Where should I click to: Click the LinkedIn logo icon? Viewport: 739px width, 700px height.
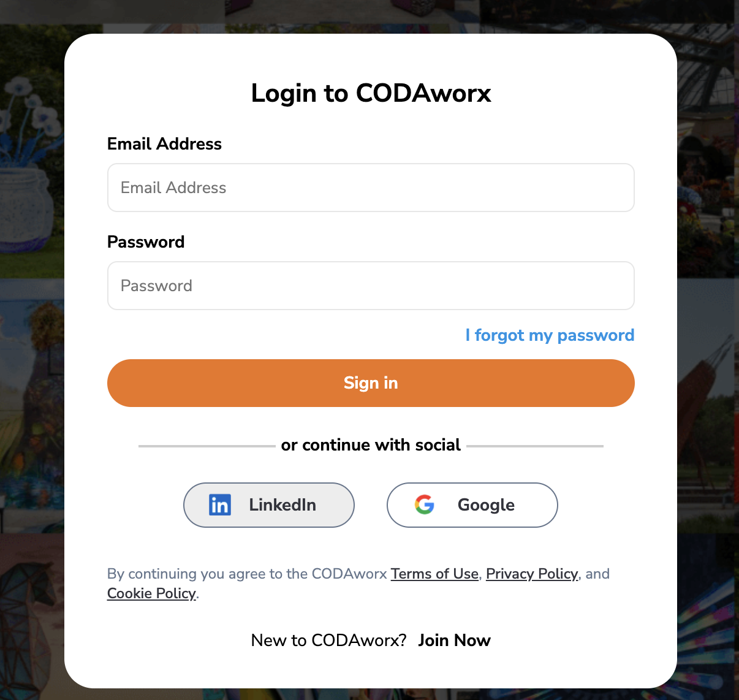point(220,505)
